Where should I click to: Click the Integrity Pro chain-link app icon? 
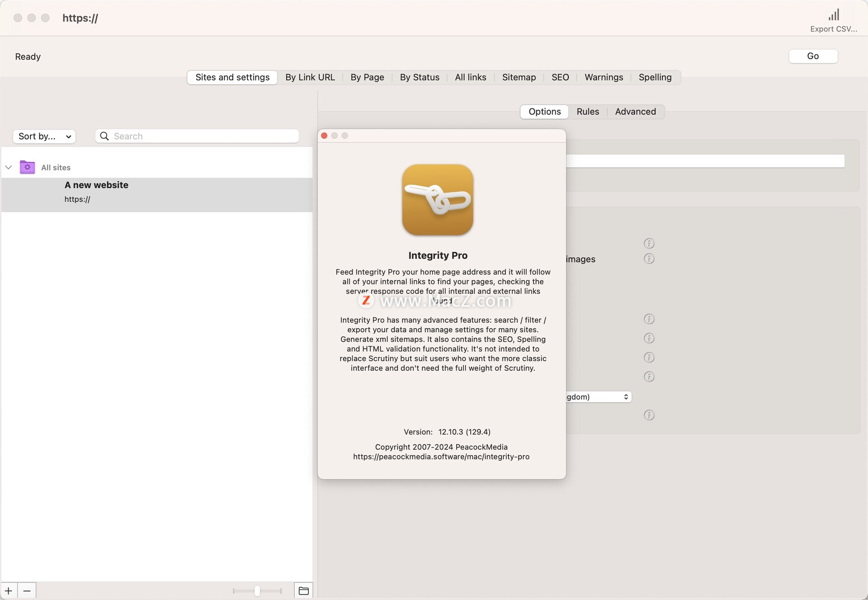pyautogui.click(x=438, y=200)
